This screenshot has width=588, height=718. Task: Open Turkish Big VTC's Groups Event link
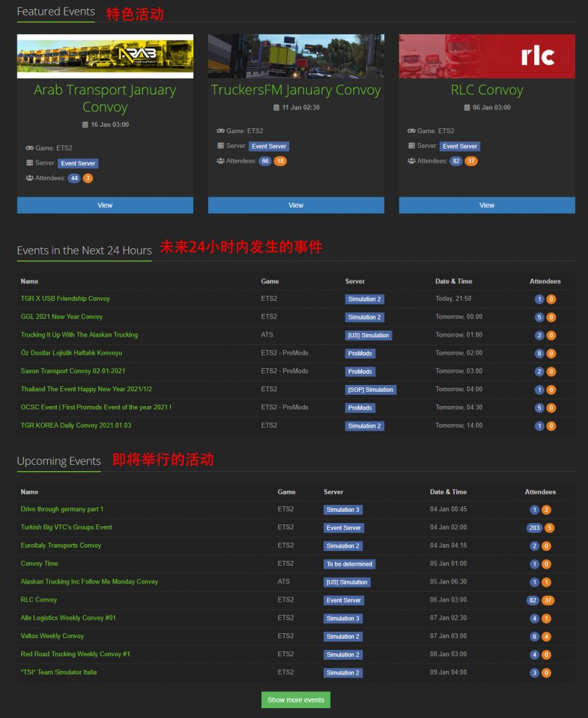pyautogui.click(x=67, y=527)
